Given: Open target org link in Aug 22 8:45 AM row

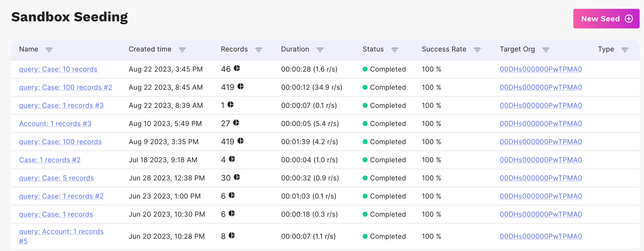Looking at the screenshot, I should [x=541, y=88].
